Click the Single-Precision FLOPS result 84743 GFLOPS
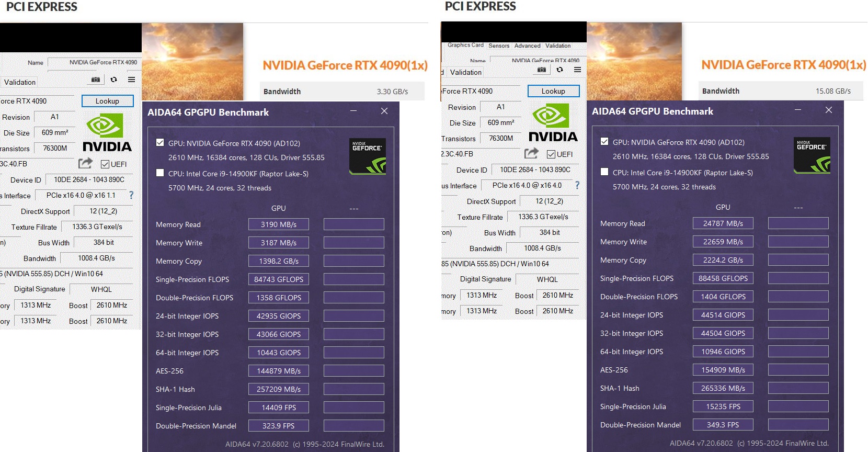Viewport: 868px width, 452px height. click(x=279, y=279)
